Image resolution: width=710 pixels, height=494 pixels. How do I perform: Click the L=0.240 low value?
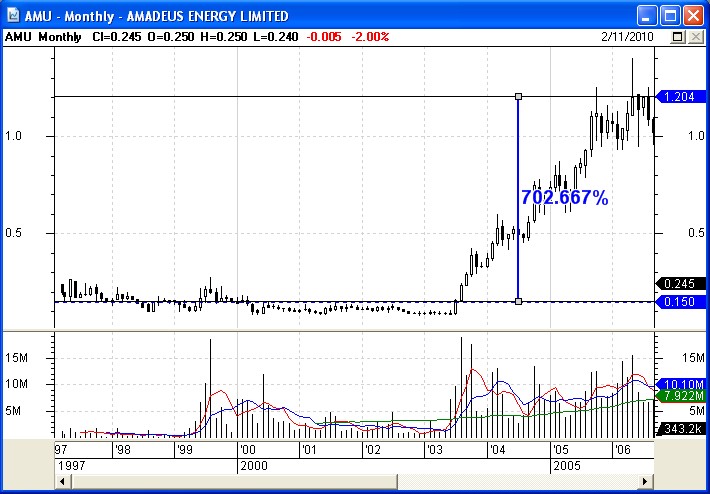click(x=275, y=37)
